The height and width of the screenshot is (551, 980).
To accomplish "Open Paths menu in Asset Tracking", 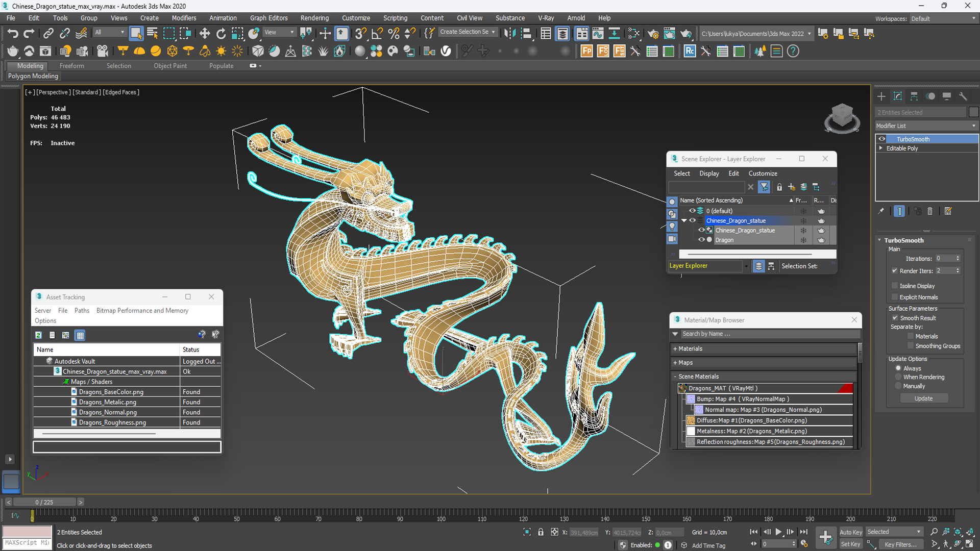I will click(82, 310).
